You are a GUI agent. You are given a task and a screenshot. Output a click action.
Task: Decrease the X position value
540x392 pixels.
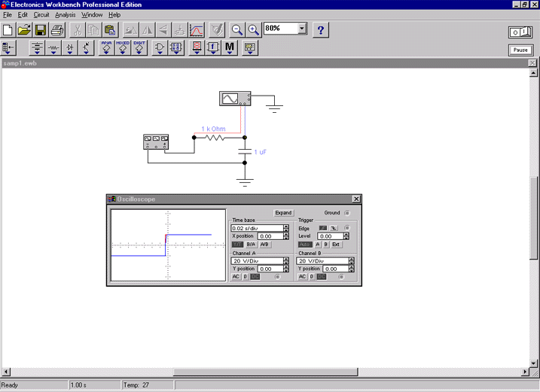(x=286, y=238)
